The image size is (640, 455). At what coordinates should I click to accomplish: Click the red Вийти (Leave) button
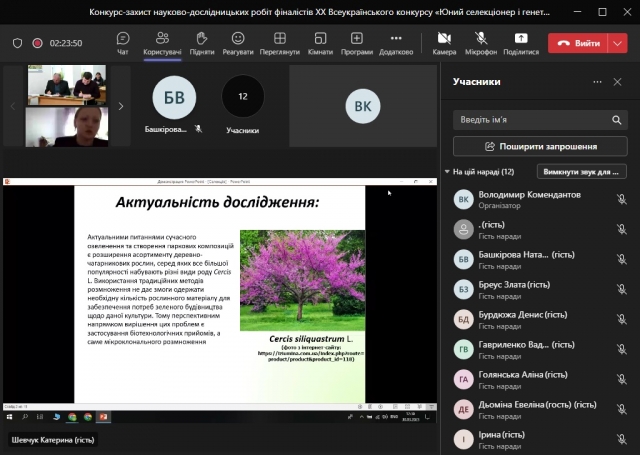click(578, 43)
